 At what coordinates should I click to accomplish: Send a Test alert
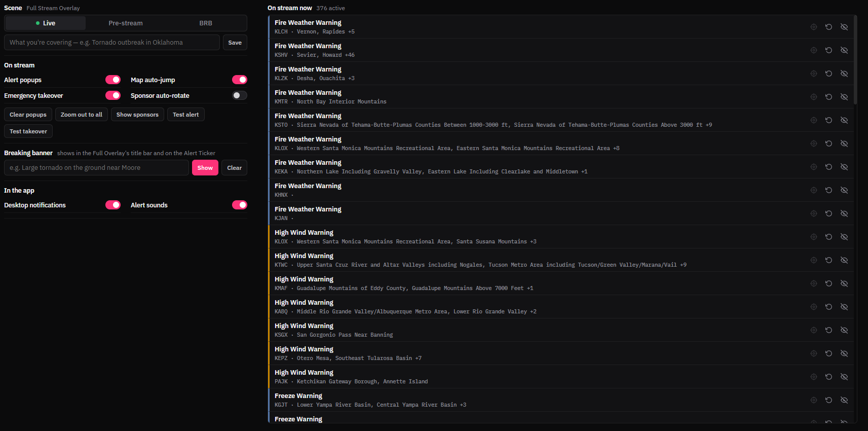186,115
